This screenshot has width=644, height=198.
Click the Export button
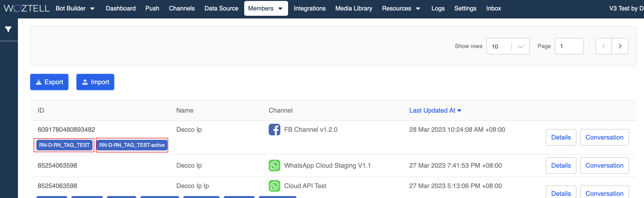pos(49,82)
